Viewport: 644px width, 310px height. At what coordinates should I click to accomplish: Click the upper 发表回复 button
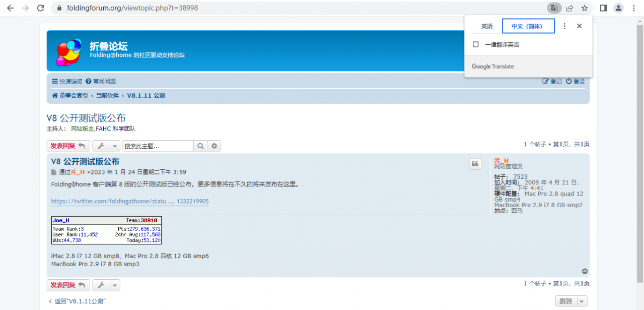coord(68,146)
